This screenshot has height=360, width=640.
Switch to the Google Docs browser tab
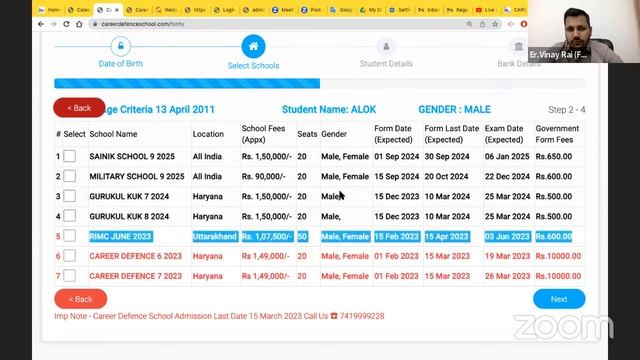pyautogui.click(x=341, y=10)
